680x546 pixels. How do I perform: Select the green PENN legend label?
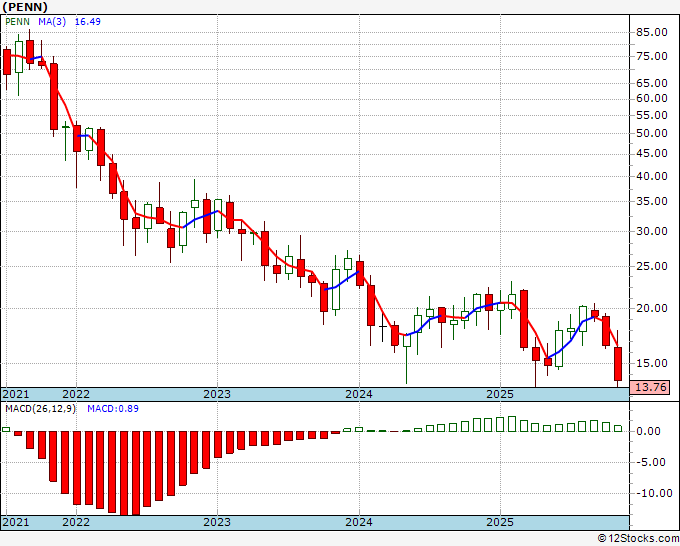(17, 21)
